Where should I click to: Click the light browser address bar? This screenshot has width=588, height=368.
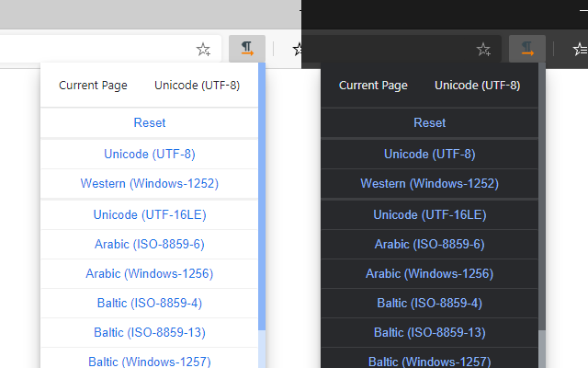[x=92, y=50]
